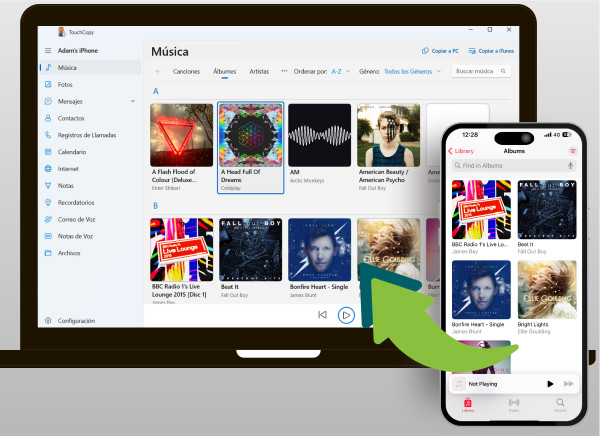The image size is (600, 436).
Task: Open the Ordenar por A-Z dropdown
Action: [x=341, y=71]
